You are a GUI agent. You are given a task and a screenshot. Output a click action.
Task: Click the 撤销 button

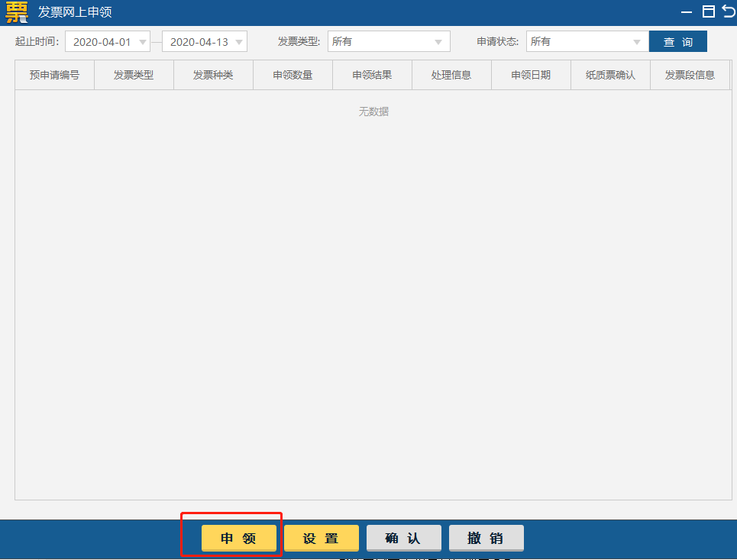point(486,538)
